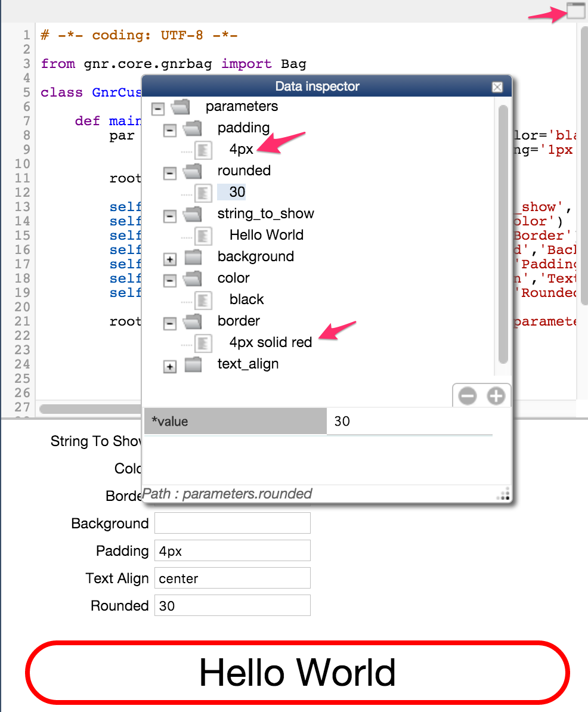Click the padding folder icon

click(x=193, y=128)
